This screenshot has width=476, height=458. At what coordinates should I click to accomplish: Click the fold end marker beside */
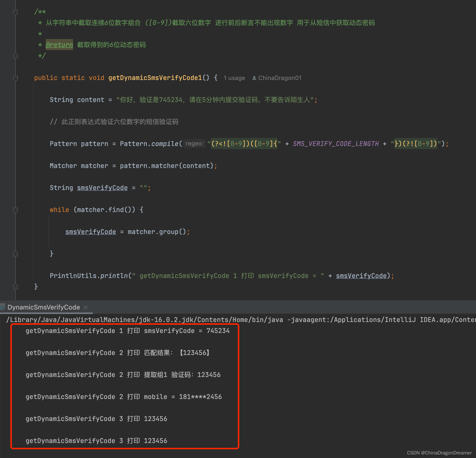(16, 55)
